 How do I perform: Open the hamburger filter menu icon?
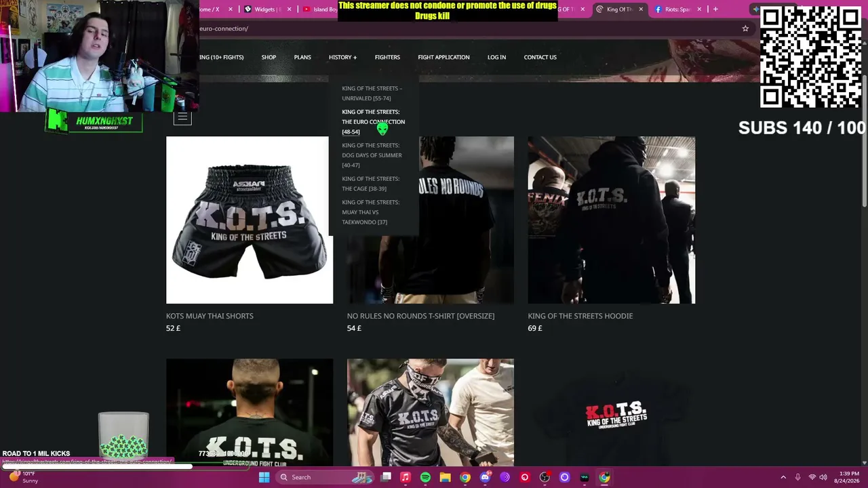[182, 117]
